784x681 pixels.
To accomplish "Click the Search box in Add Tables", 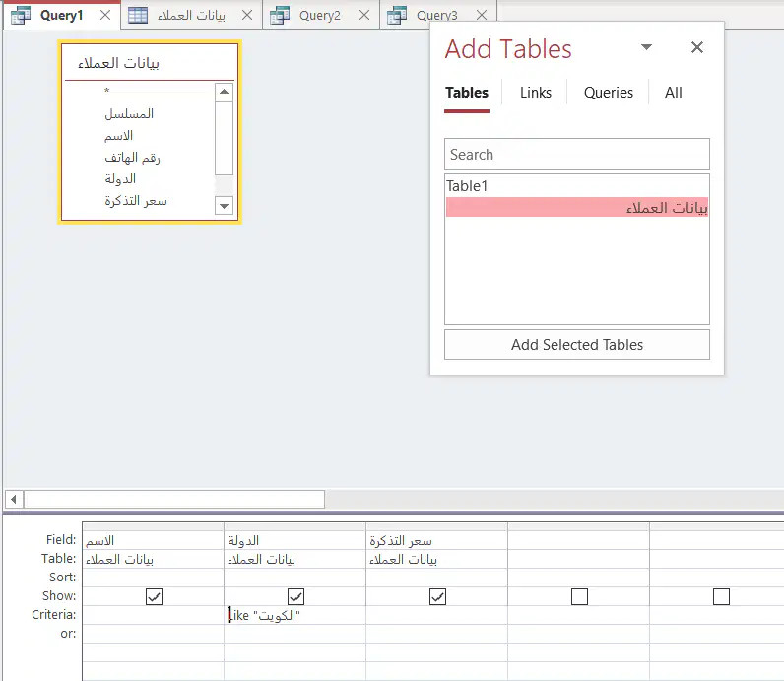I will [577, 154].
